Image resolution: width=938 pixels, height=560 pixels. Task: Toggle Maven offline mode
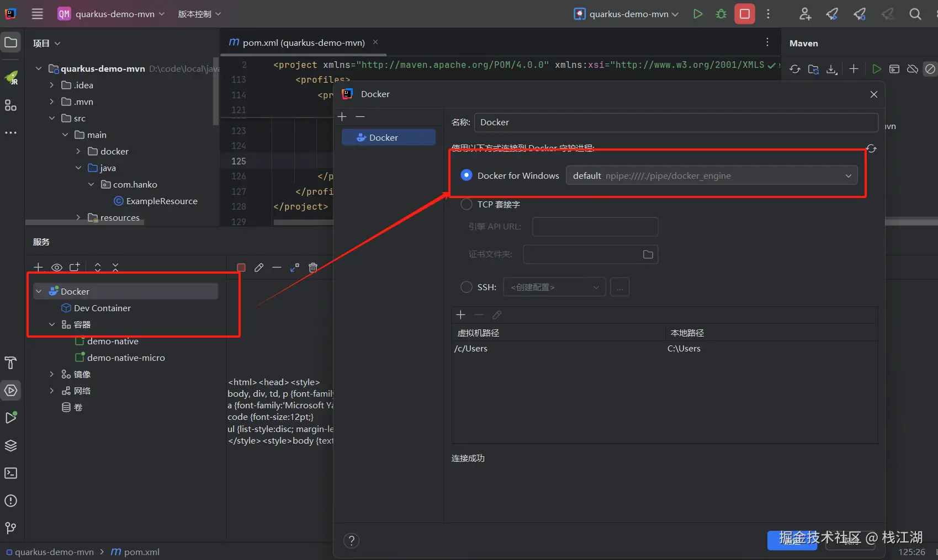913,69
